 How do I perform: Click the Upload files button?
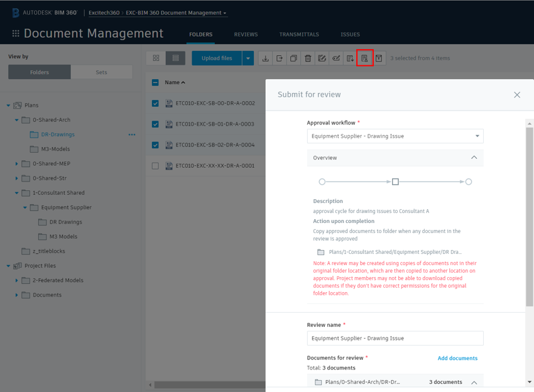[x=217, y=58]
